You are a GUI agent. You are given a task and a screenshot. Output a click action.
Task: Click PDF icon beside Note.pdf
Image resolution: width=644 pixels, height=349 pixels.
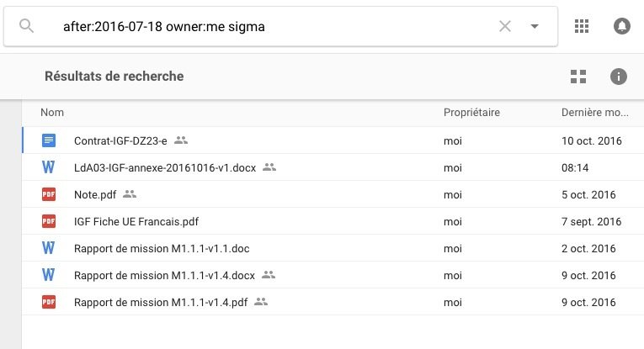coord(49,194)
